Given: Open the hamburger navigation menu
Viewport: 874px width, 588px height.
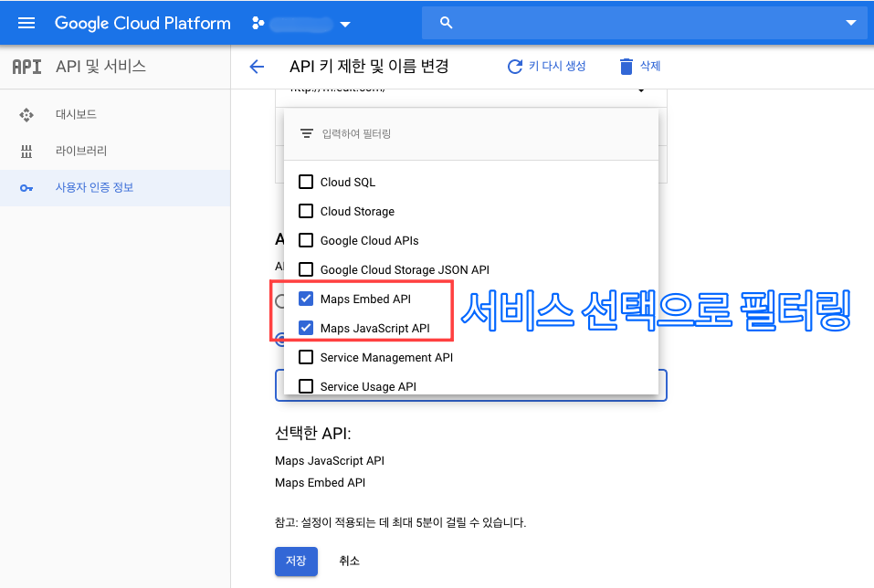Looking at the screenshot, I should [26, 23].
